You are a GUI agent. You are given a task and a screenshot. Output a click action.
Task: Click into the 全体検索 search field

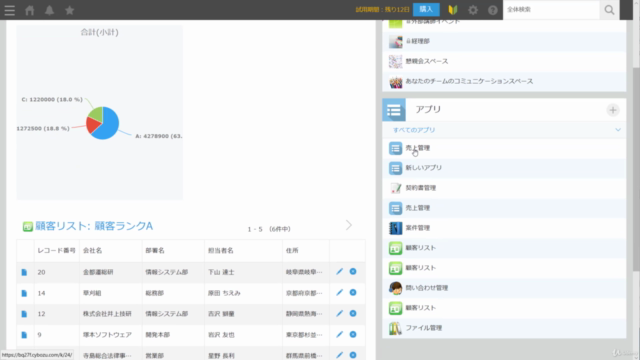(x=551, y=10)
